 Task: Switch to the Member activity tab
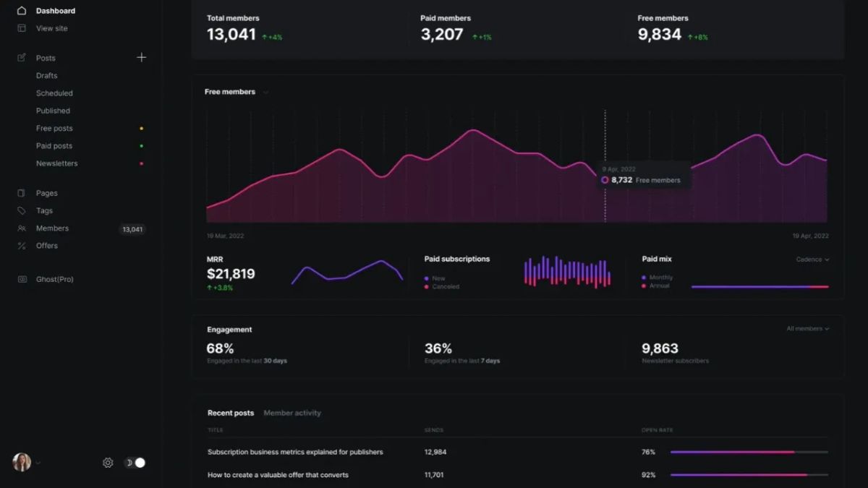(x=294, y=413)
